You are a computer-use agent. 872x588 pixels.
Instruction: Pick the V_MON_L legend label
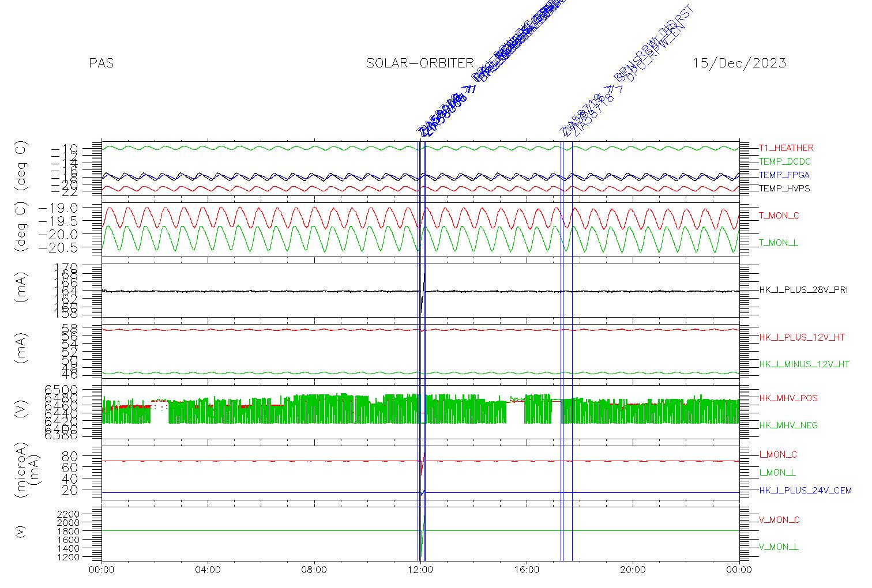point(779,547)
